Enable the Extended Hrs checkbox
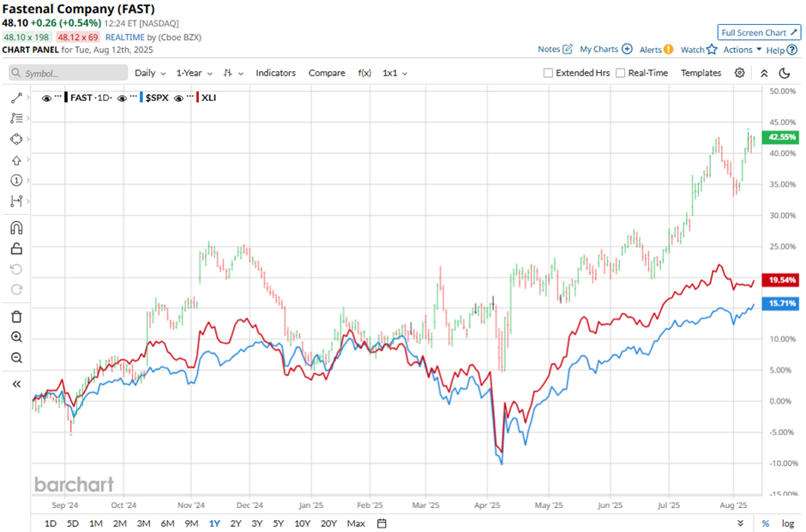 coord(548,73)
